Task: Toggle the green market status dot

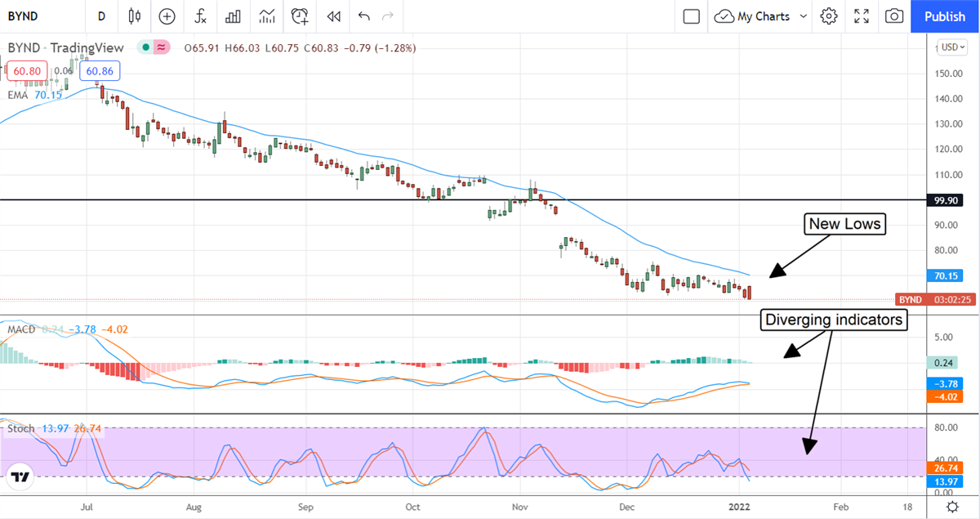Action: coord(145,48)
